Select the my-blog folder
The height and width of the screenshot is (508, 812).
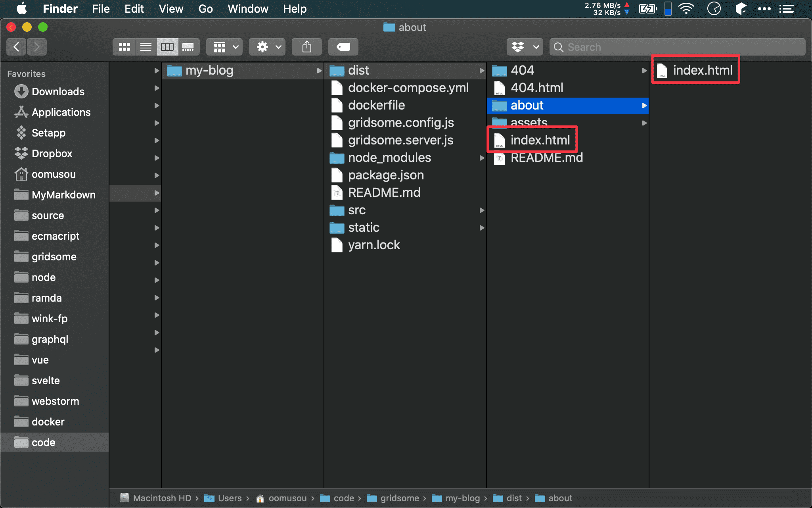[243, 71]
